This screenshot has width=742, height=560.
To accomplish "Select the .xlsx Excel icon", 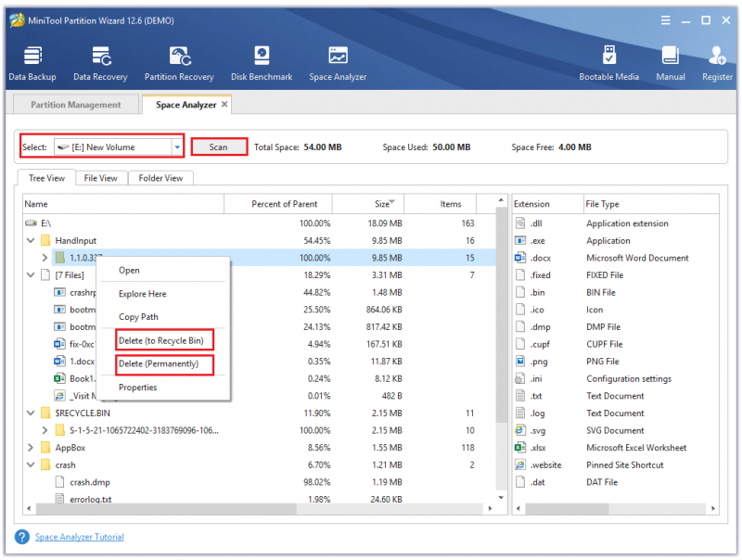I will (520, 448).
